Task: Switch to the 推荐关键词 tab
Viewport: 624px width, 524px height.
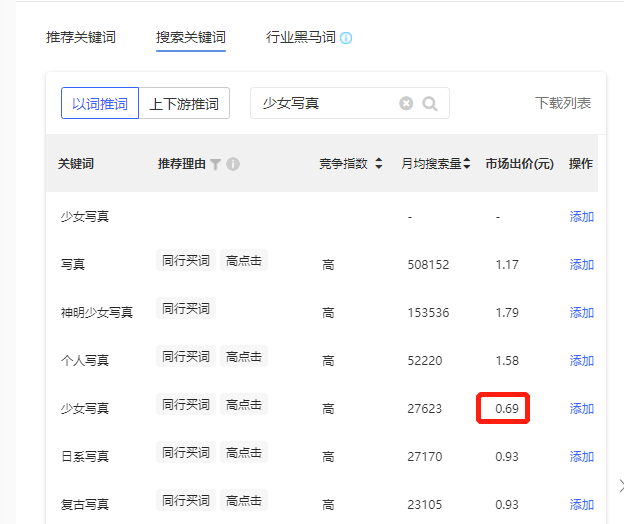Action: pos(81,38)
